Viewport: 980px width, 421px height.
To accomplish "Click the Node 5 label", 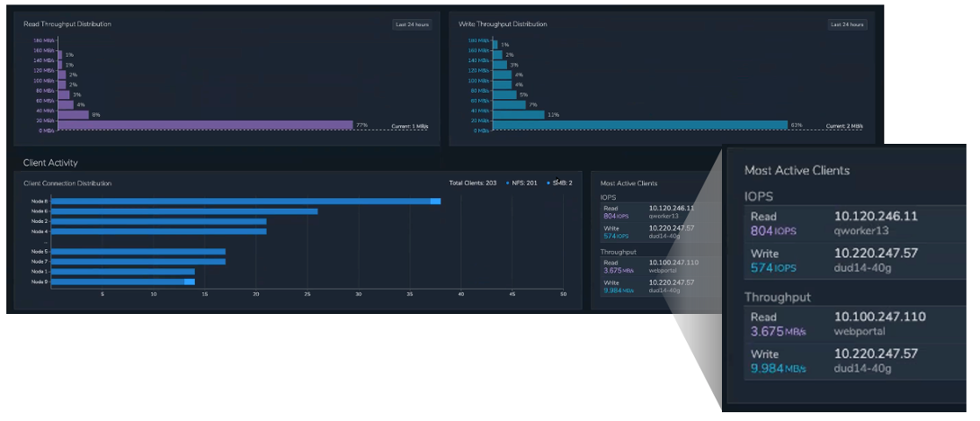I will 39,251.
